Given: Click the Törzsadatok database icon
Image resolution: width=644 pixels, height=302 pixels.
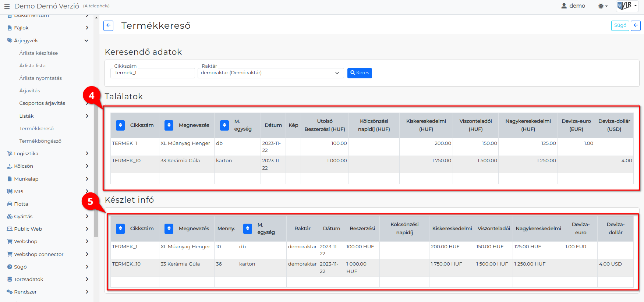Looking at the screenshot, I should coord(10,279).
